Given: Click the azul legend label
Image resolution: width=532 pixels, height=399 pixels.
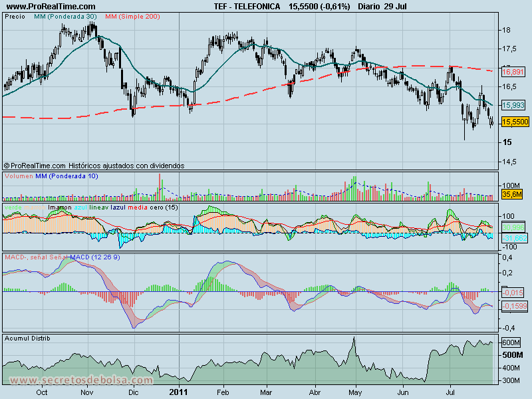Looking at the screenshot, I should (x=80, y=207).
